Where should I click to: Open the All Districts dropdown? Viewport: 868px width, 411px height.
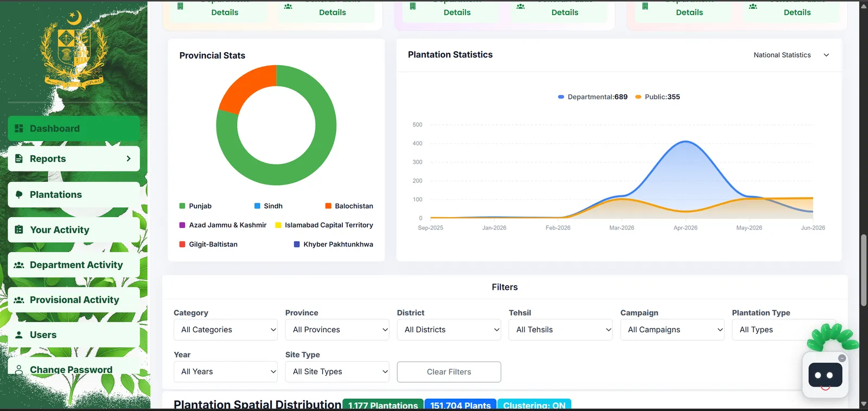(x=449, y=330)
